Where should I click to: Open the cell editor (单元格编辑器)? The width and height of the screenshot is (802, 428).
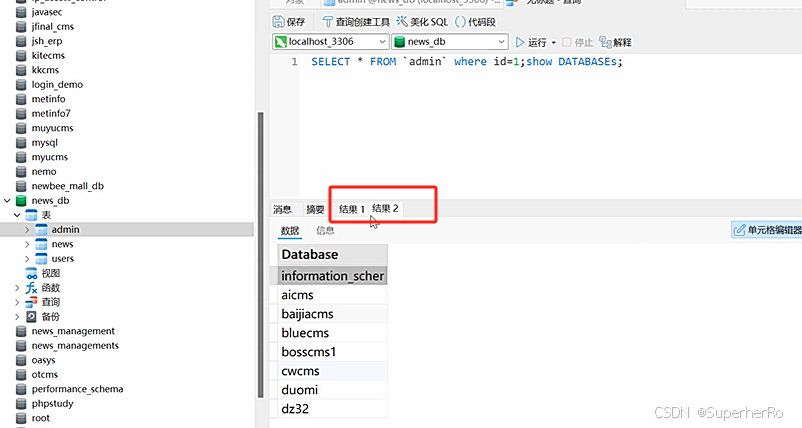(767, 230)
